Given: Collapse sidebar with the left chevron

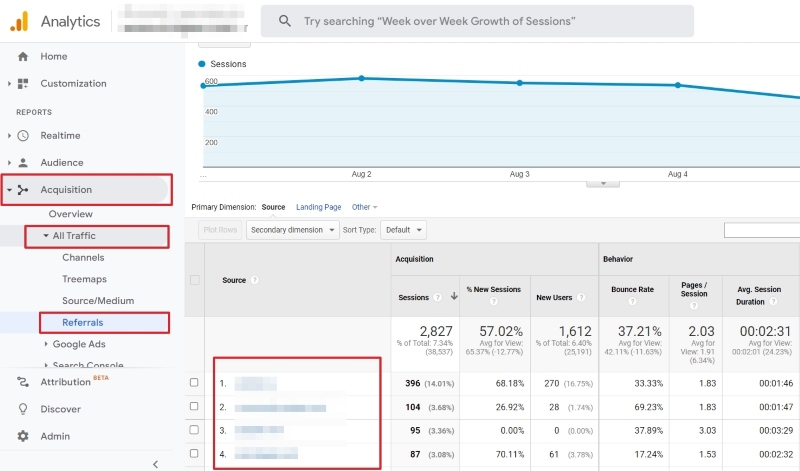Looking at the screenshot, I should click(155, 464).
